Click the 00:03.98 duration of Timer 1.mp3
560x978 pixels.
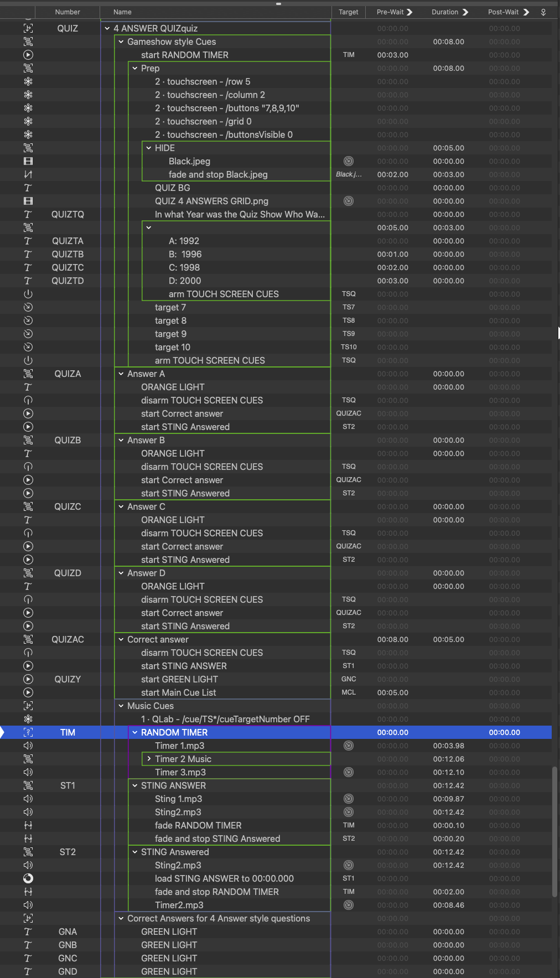(448, 746)
